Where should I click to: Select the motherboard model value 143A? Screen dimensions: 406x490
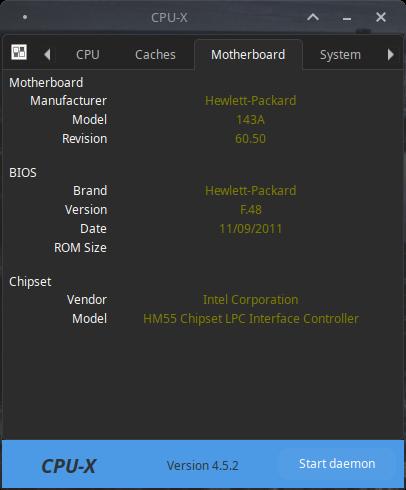pyautogui.click(x=250, y=120)
